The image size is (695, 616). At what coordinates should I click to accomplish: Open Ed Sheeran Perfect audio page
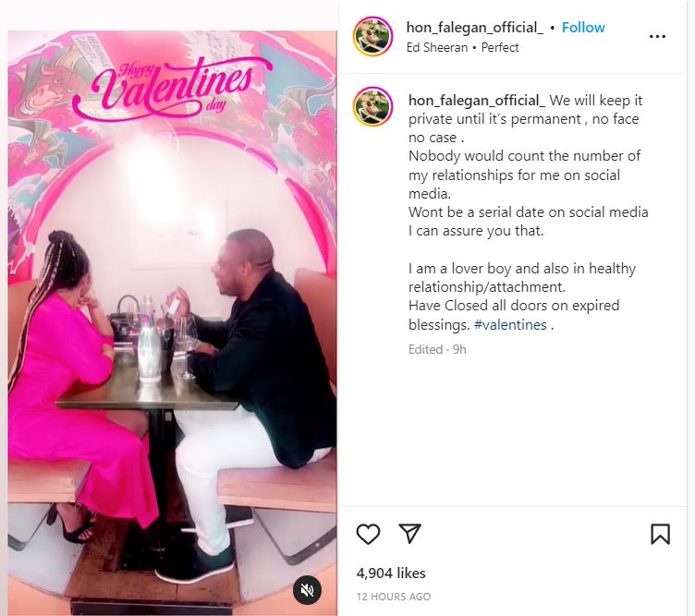click(462, 47)
